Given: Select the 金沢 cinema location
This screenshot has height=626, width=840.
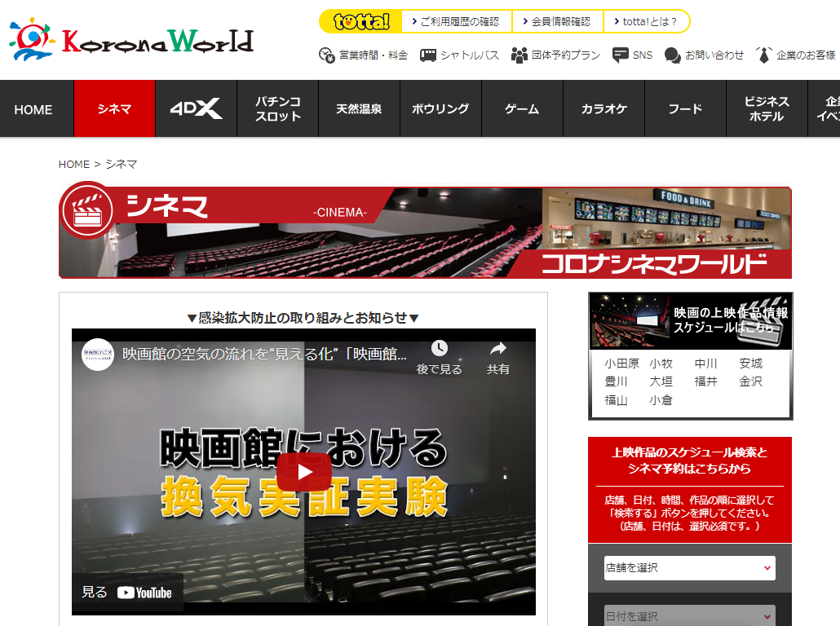Looking at the screenshot, I should [x=750, y=381].
